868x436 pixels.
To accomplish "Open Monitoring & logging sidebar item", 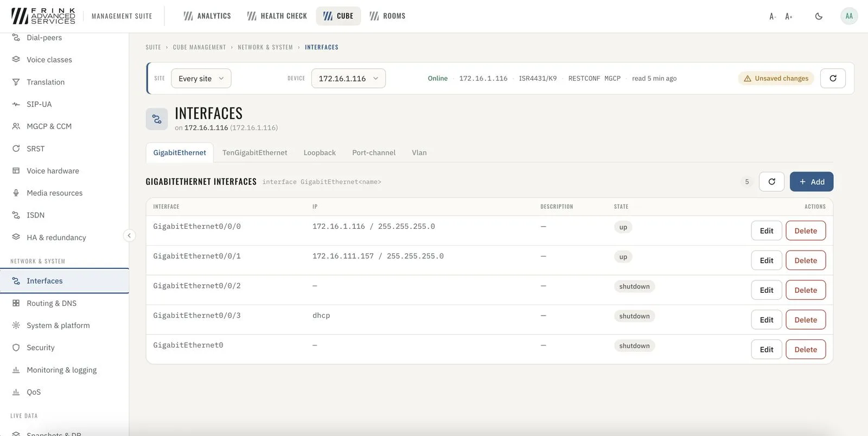I will click(64, 370).
